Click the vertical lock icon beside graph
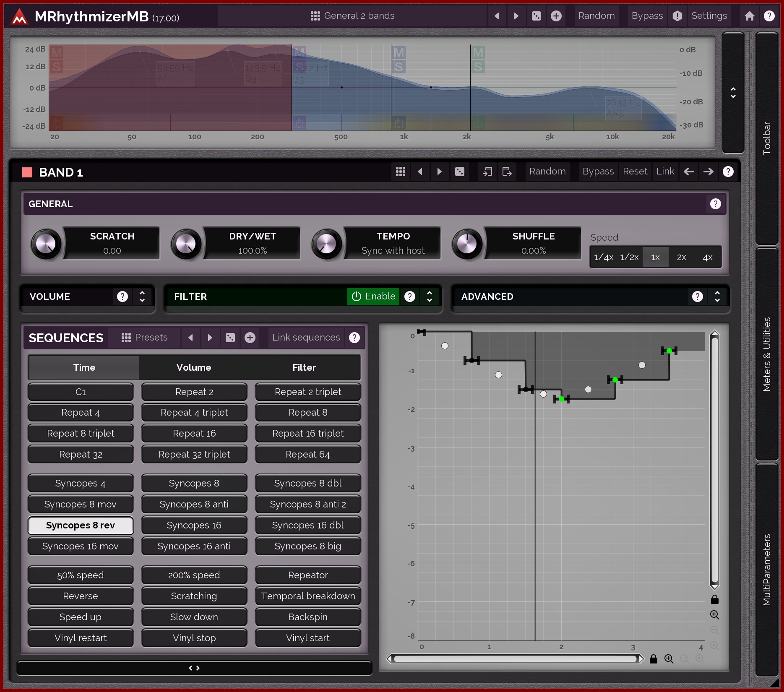 tap(715, 600)
